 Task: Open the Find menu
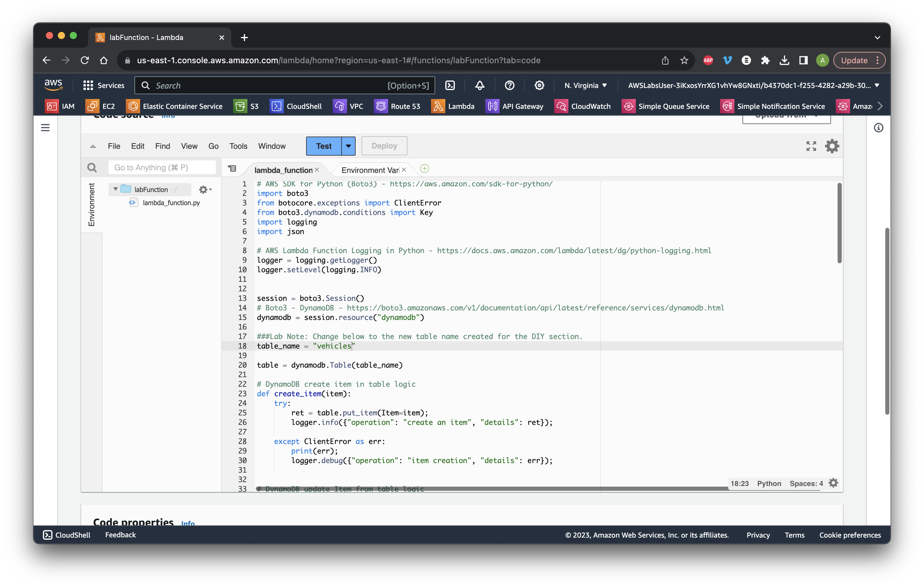click(162, 146)
